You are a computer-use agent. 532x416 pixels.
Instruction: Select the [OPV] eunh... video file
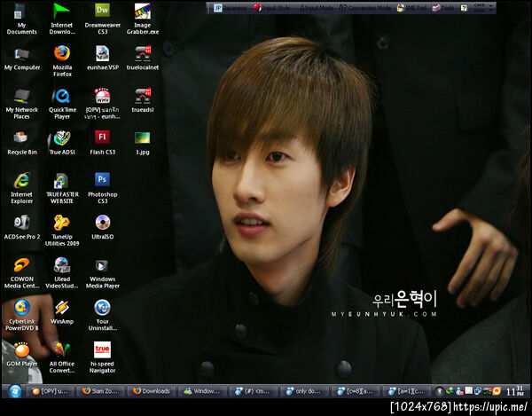coord(103,104)
